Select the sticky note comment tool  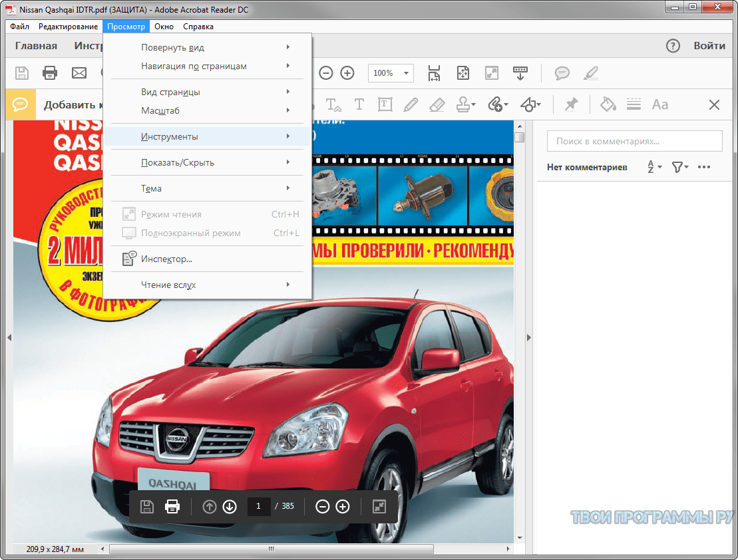coord(562,73)
